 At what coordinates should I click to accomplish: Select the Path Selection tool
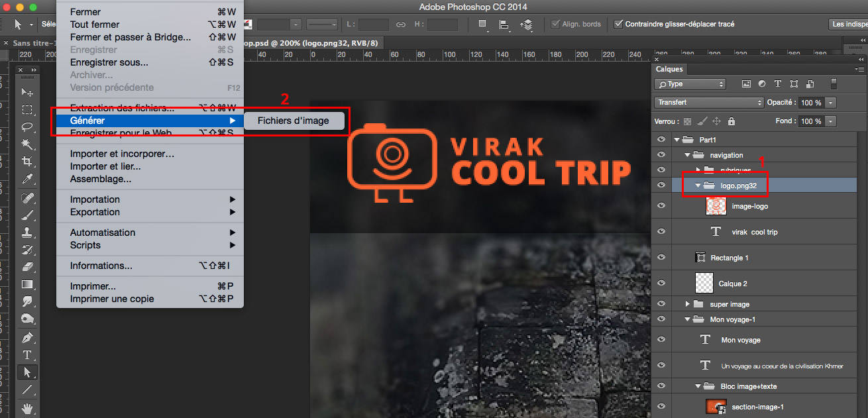[x=27, y=372]
